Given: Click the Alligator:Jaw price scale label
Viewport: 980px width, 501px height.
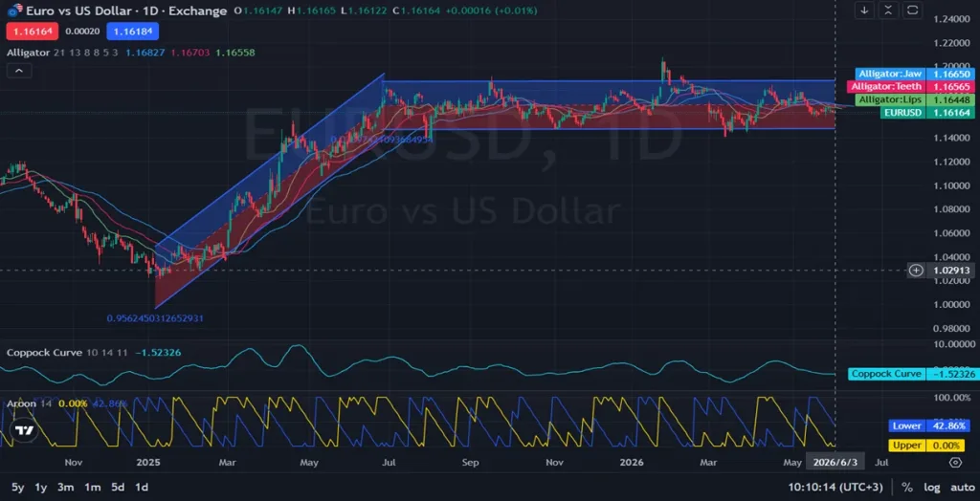Looking at the screenshot, I should [x=916, y=74].
